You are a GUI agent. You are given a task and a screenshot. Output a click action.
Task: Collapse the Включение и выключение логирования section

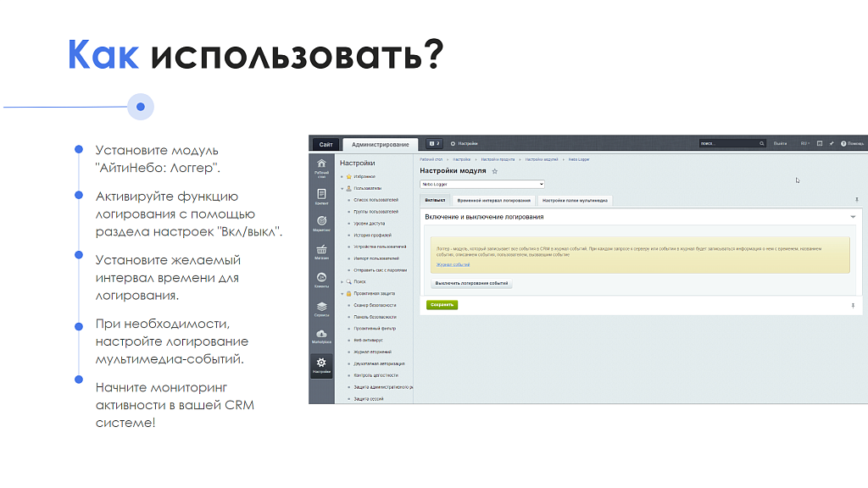point(854,216)
